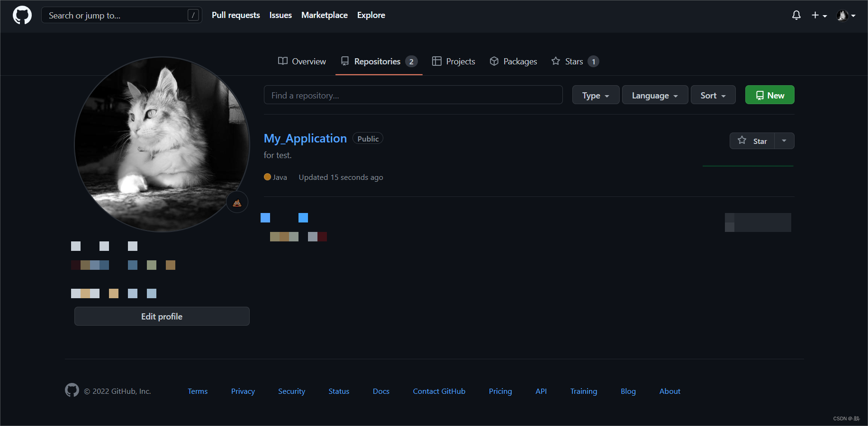Click the Java language color dot
Screen dimensions: 868x426
(x=267, y=177)
